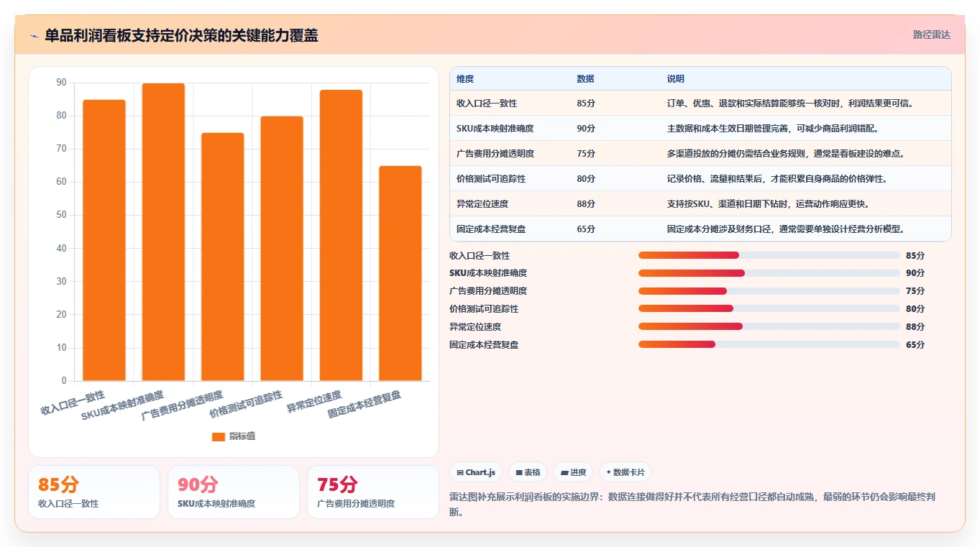
Task: Click the 数据卡片 tag chip
Action: click(626, 472)
